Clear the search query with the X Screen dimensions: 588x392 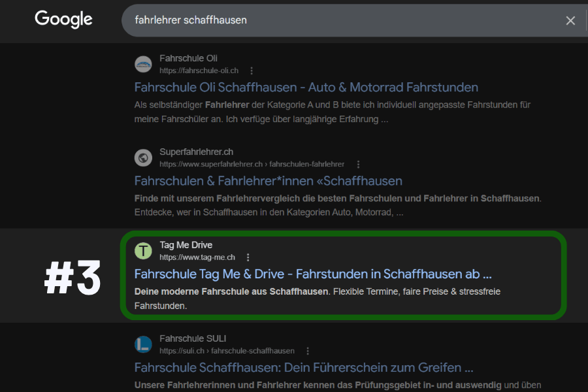pyautogui.click(x=570, y=21)
